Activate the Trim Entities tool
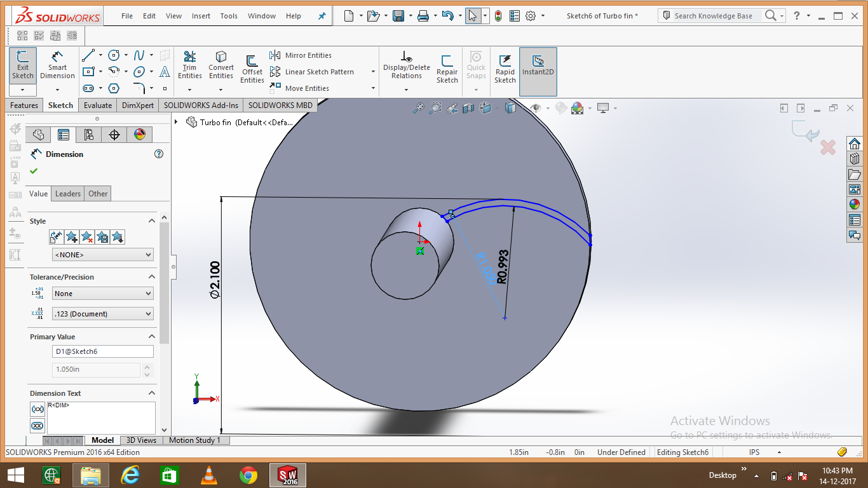The height and width of the screenshot is (488, 868). pos(189,65)
